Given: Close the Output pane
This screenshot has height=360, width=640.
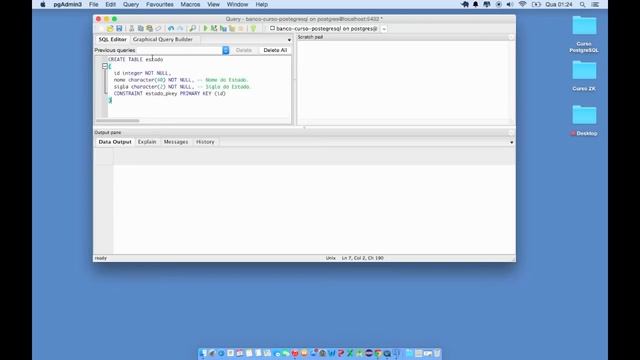Looking at the screenshot, I should (511, 133).
